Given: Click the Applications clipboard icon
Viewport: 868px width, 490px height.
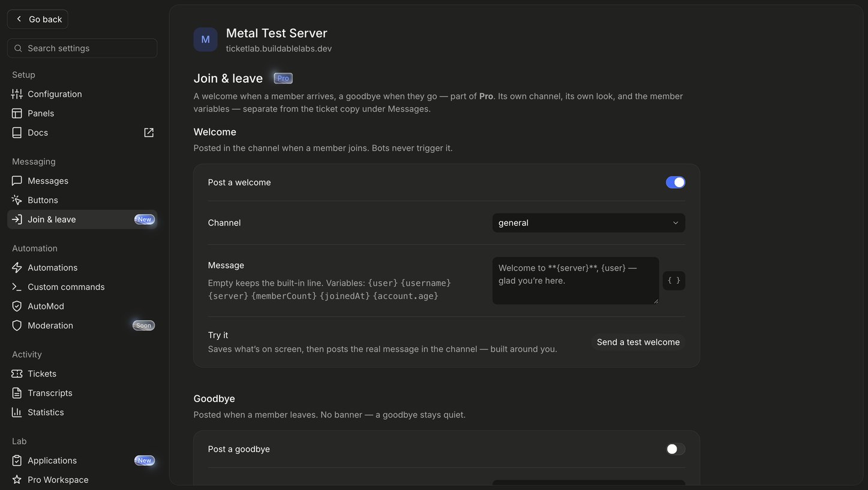Looking at the screenshot, I should pyautogui.click(x=17, y=461).
